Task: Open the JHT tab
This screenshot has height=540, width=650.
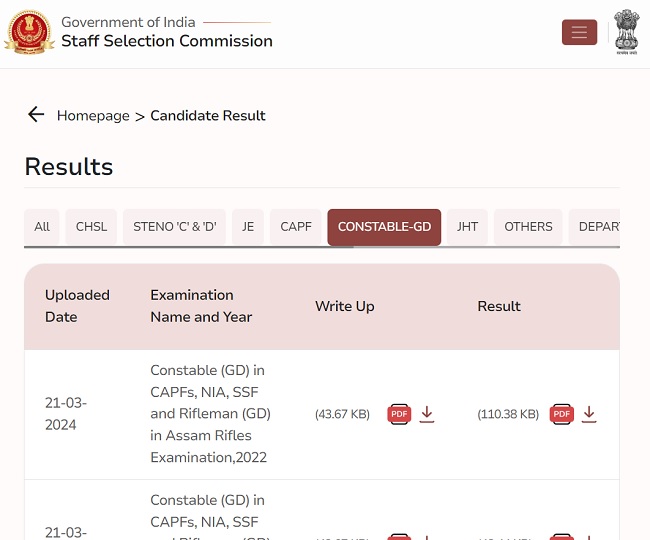Action: click(467, 227)
